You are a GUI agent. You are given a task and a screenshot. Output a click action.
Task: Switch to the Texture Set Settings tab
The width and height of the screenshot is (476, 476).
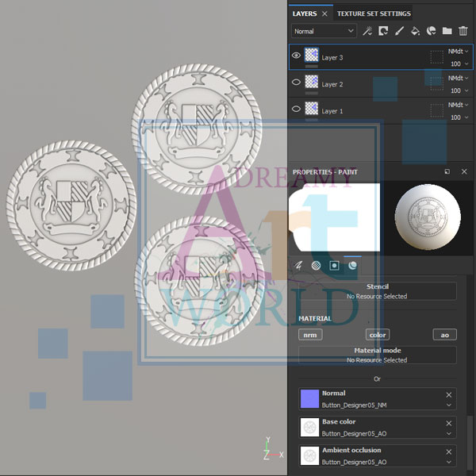[374, 13]
